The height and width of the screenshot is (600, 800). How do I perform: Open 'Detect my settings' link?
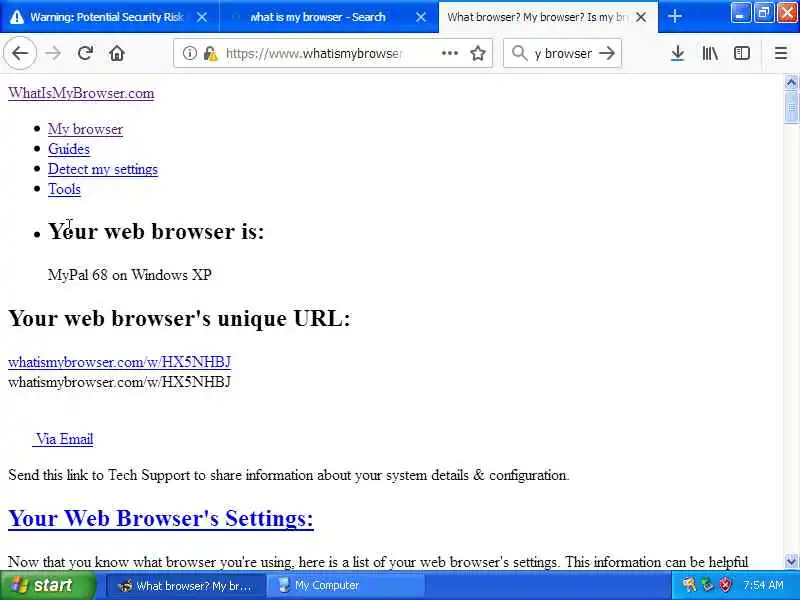[x=103, y=169]
